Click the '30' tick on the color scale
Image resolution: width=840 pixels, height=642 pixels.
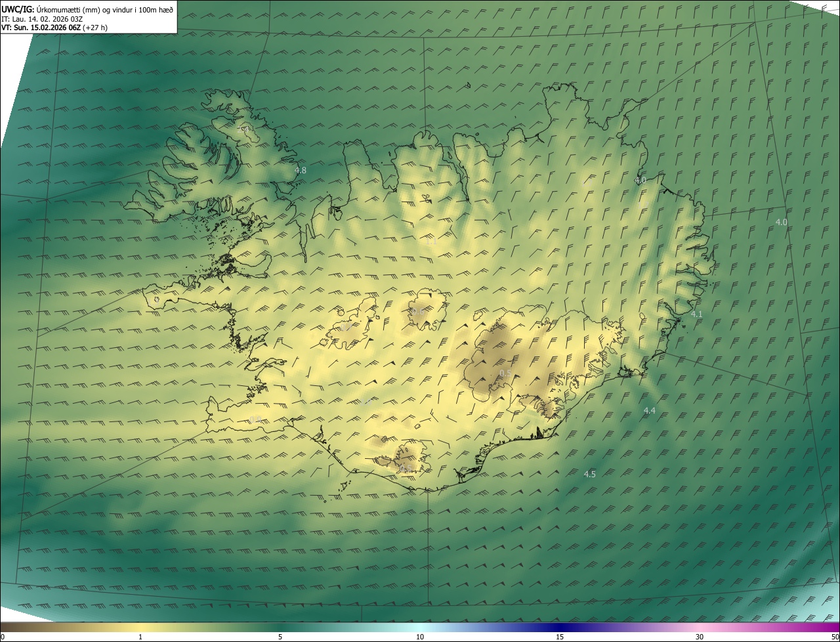pos(700,637)
